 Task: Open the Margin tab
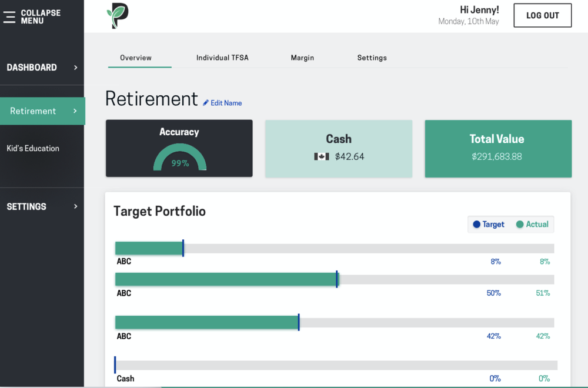pyautogui.click(x=302, y=58)
